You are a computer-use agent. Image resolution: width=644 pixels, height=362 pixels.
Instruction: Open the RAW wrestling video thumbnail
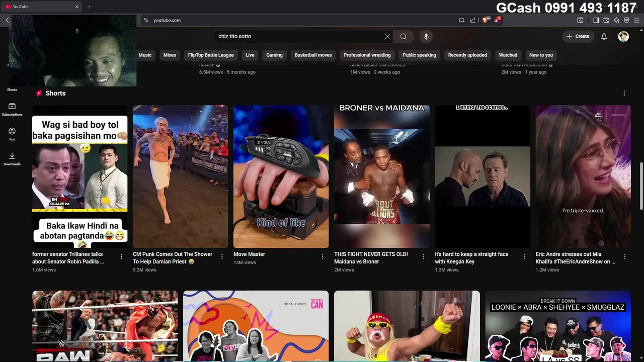(x=105, y=326)
